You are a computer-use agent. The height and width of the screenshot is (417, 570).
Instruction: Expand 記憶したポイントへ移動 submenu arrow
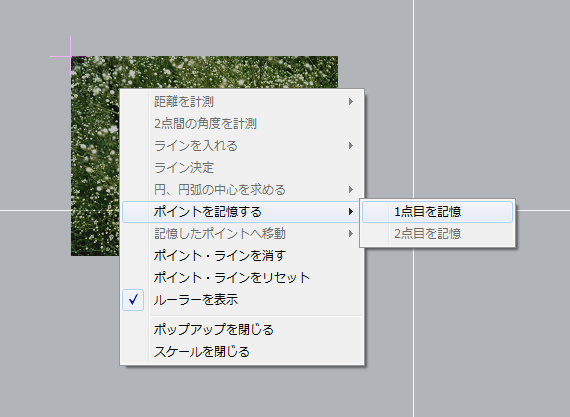pos(350,233)
